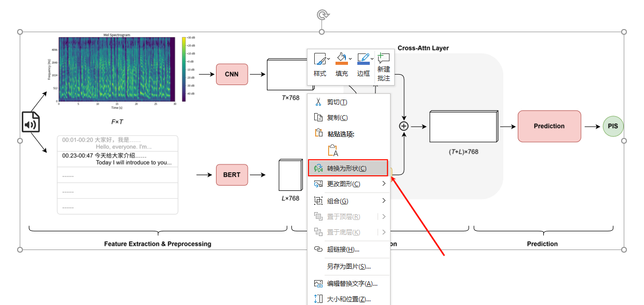Expand the 边框 dropdown arrow
The height and width of the screenshot is (305, 644).
(372, 59)
